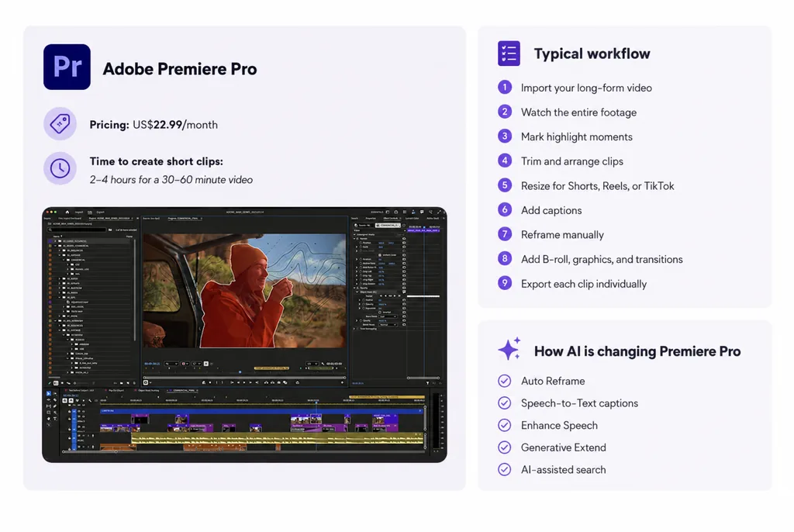Screen dimensions: 794x532
Task: Click the checkmark beside Auto Reframe
Action: point(504,381)
